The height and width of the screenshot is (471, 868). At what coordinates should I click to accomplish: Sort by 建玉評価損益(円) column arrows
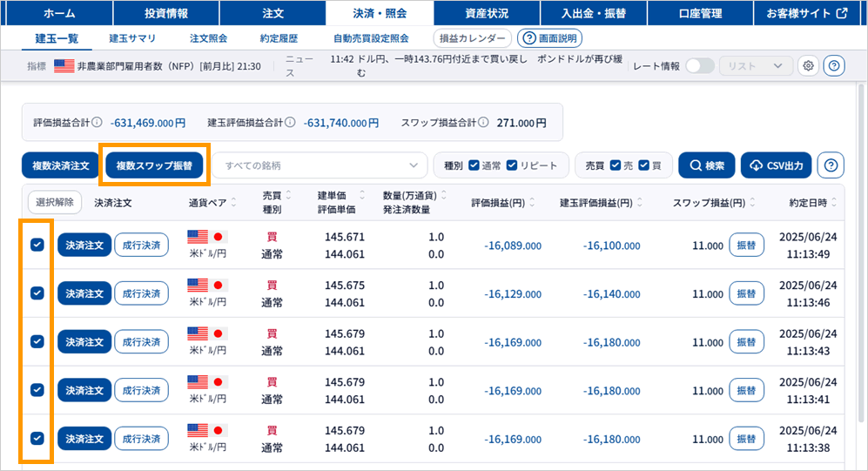[640, 203]
